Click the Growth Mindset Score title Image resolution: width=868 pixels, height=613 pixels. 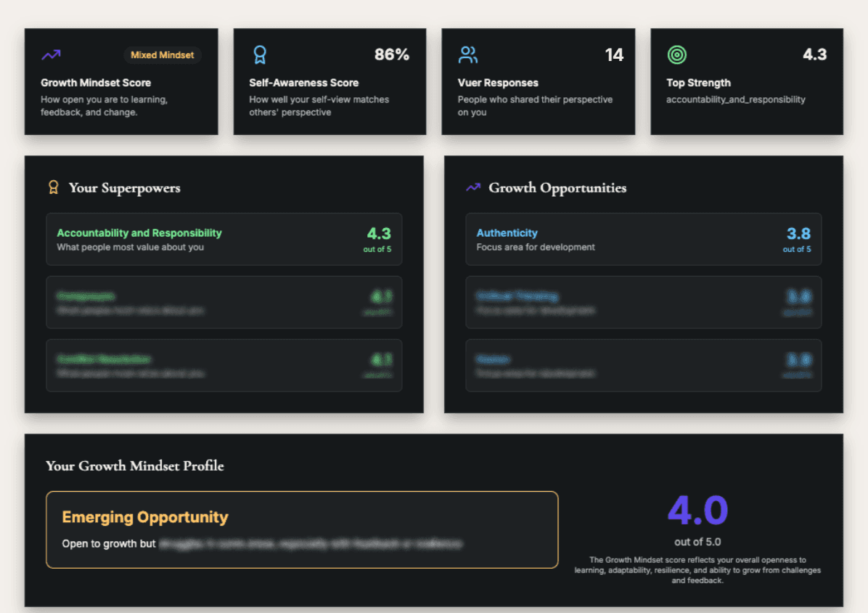[96, 83]
